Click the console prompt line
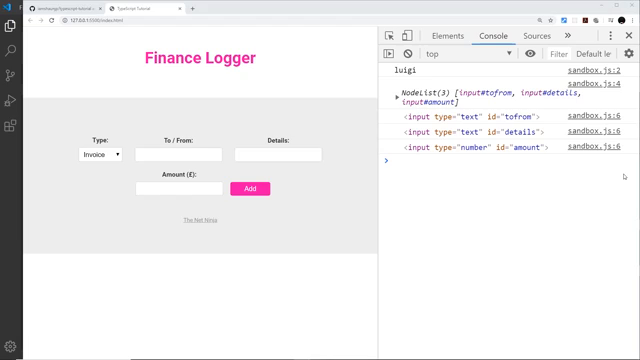The image size is (640, 360). (x=510, y=161)
